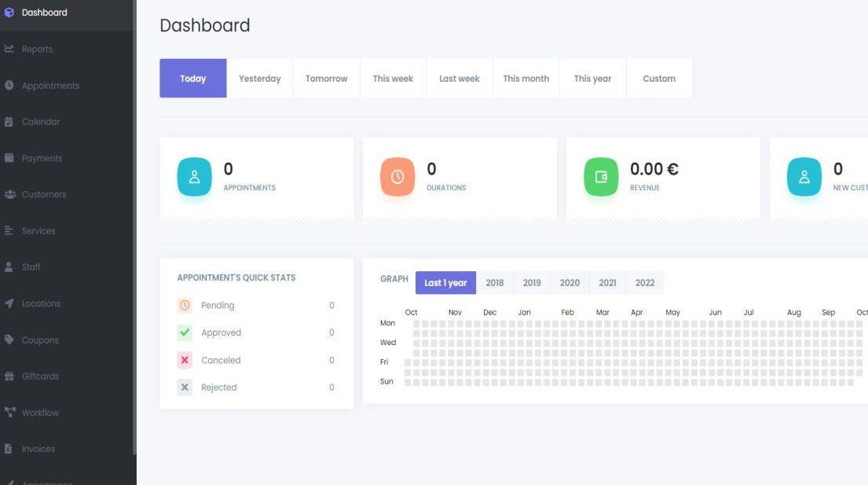Viewport: 868px width, 485px height.
Task: Click the Rejected label in quick stats
Action: click(218, 387)
